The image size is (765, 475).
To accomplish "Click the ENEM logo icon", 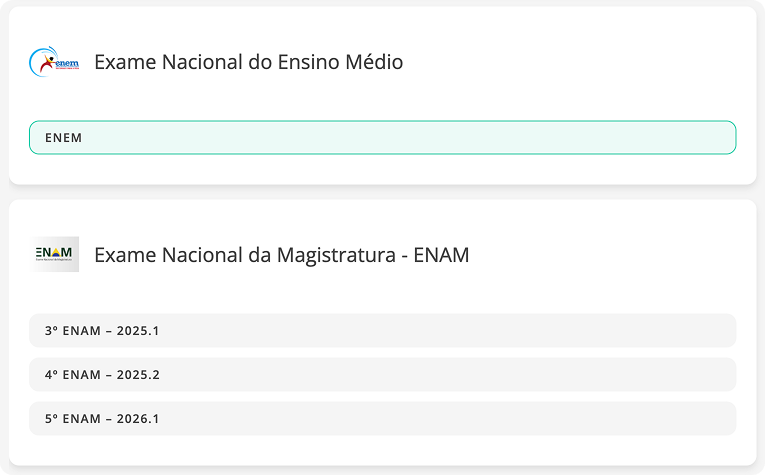I will [x=54, y=62].
